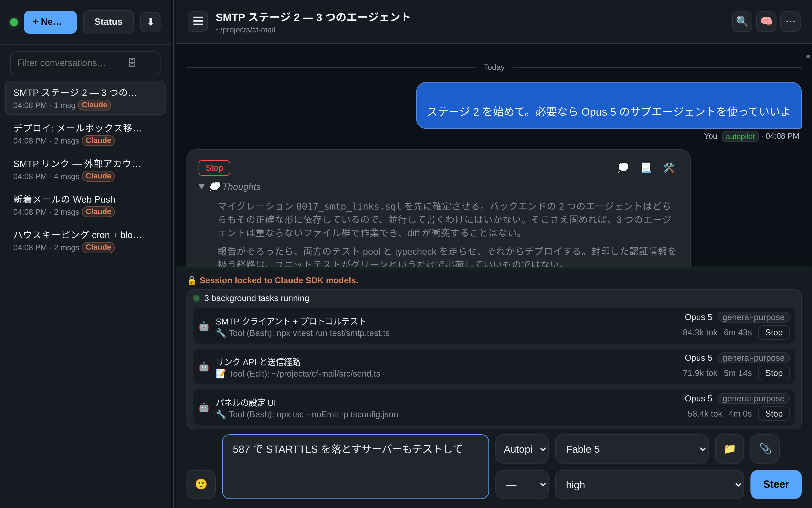Open the hamburger sidebar menu
Image resolution: width=812 pixels, height=508 pixels.
pos(198,22)
